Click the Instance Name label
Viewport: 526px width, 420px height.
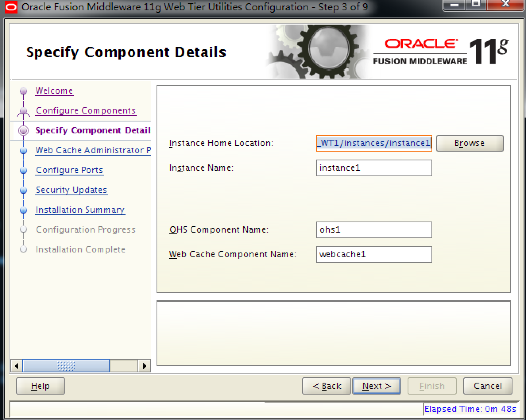tap(201, 168)
